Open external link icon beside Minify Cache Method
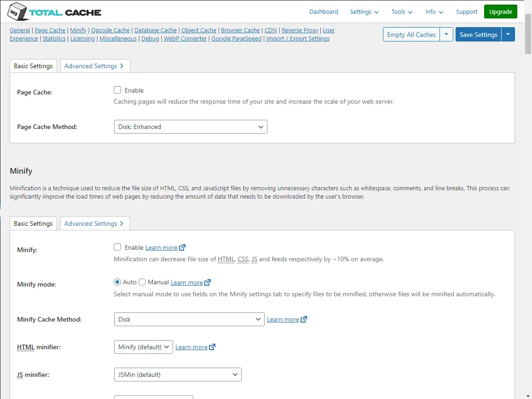 (x=304, y=320)
